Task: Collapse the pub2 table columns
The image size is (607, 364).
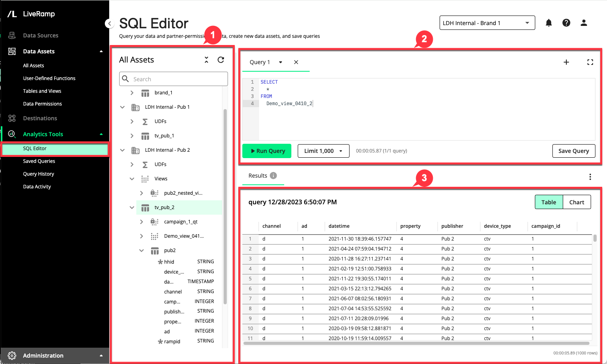Action: click(141, 250)
